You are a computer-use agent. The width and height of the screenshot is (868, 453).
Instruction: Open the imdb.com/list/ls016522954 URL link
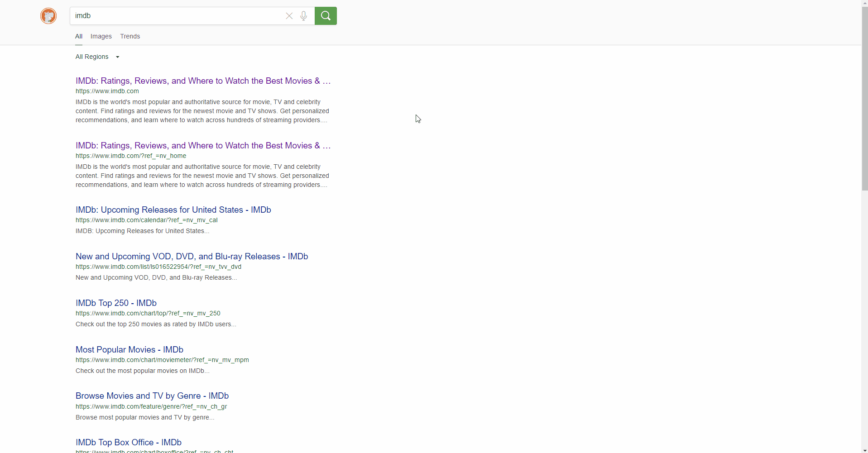click(158, 267)
